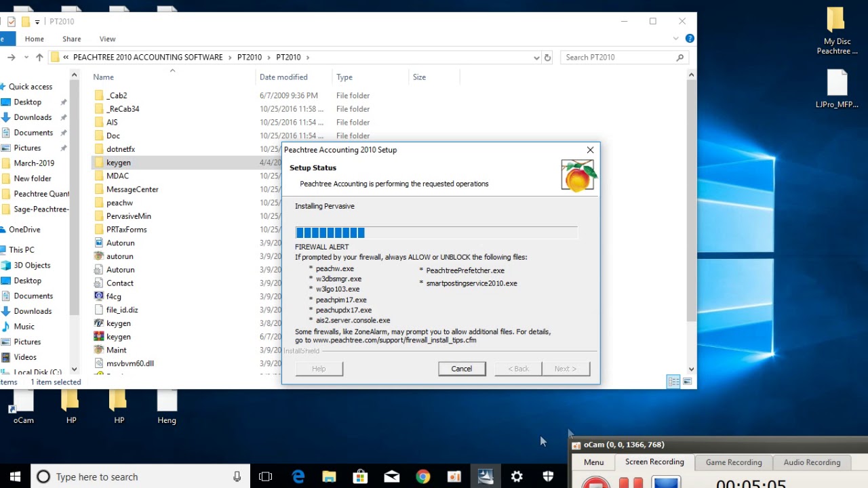Open File Explorer from the taskbar

(x=329, y=476)
